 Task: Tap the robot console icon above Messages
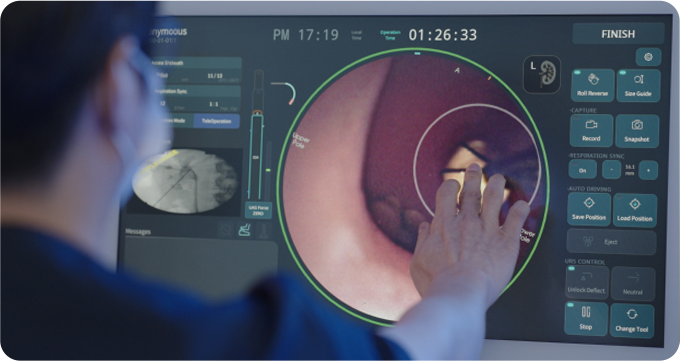(245, 230)
